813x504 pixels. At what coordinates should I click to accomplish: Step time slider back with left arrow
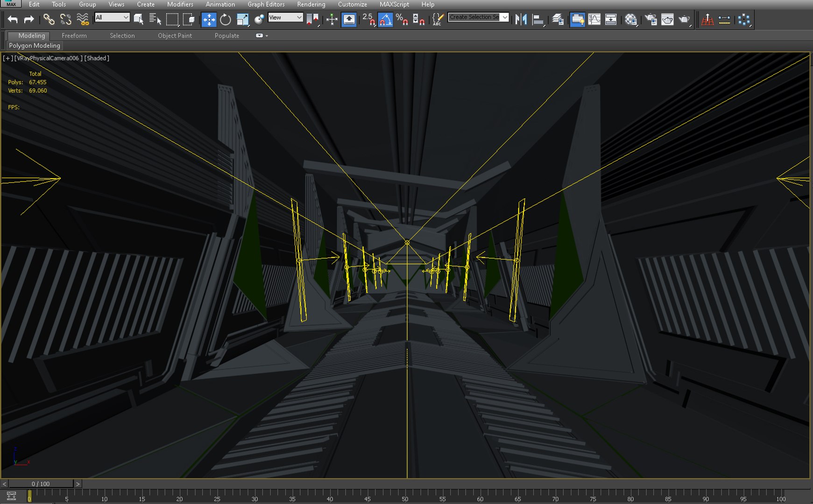4,484
